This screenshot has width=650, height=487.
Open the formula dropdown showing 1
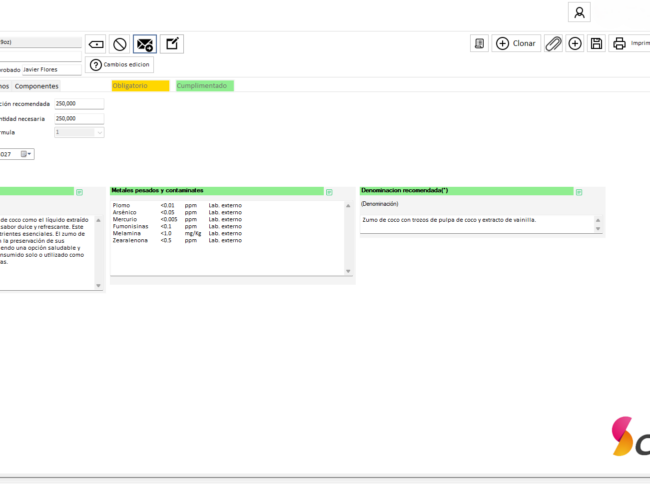tap(79, 131)
